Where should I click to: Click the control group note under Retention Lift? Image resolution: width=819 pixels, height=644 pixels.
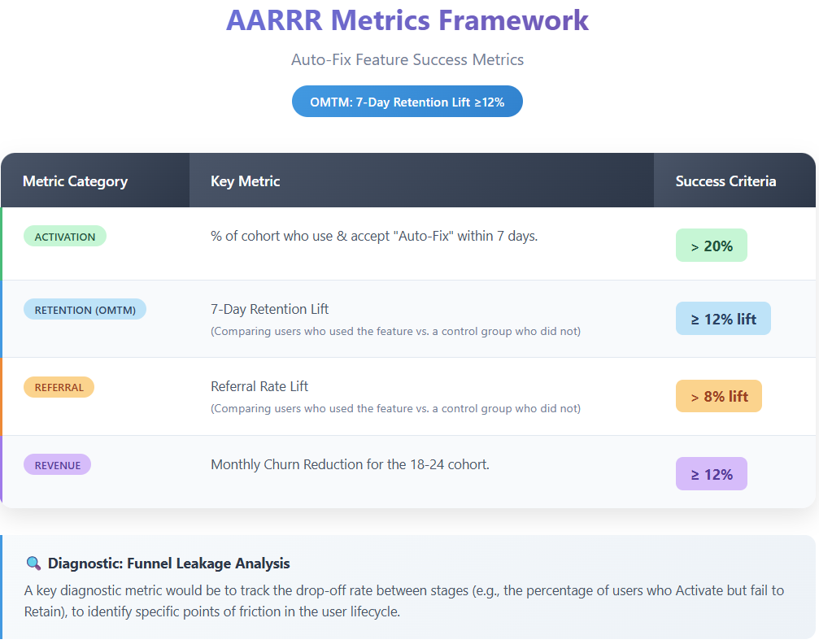395,331
